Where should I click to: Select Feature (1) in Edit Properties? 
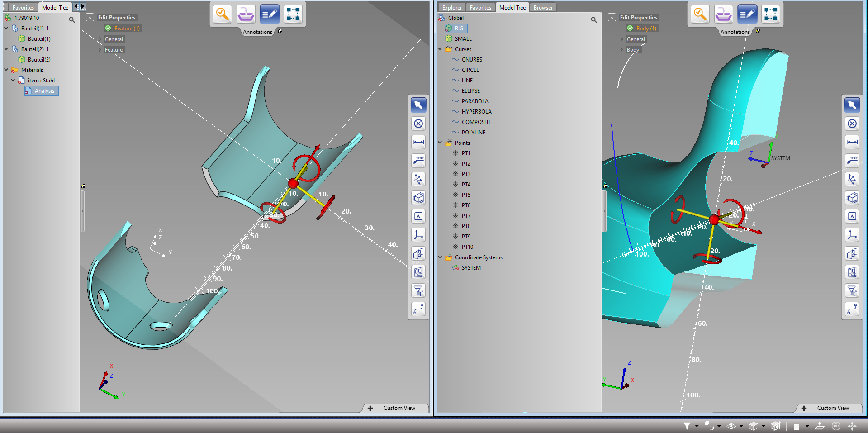click(x=123, y=28)
